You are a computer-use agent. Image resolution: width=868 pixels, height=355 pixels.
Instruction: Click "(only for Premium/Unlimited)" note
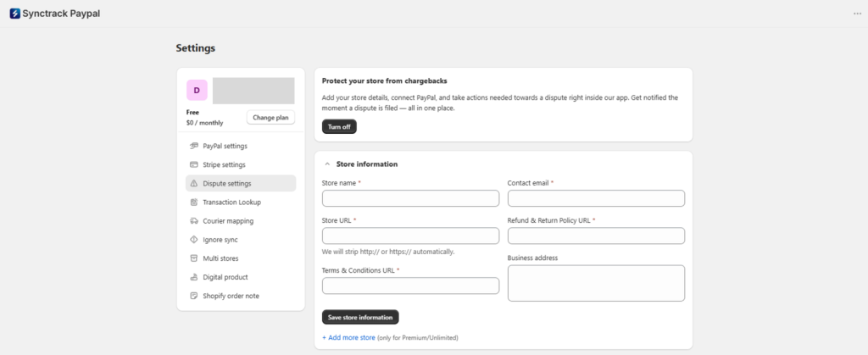tap(418, 337)
